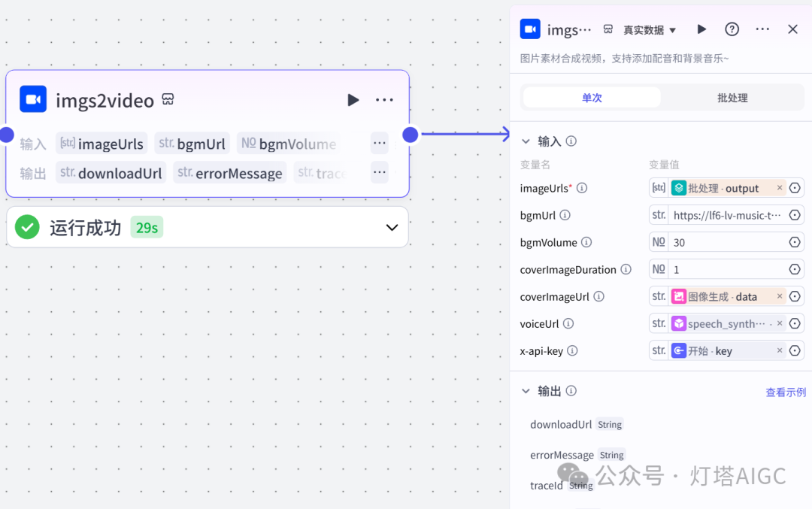Click the 查看示例 link
The width and height of the screenshot is (812, 509).
785,391
